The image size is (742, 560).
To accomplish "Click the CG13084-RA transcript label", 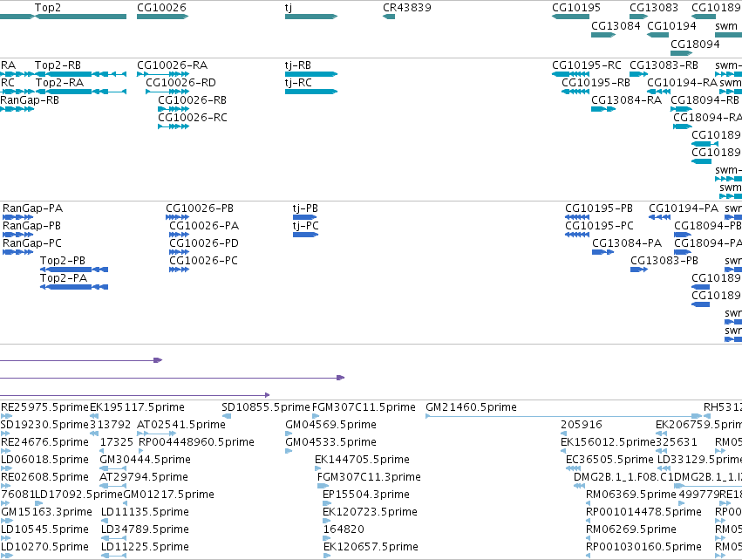I will 627,100.
